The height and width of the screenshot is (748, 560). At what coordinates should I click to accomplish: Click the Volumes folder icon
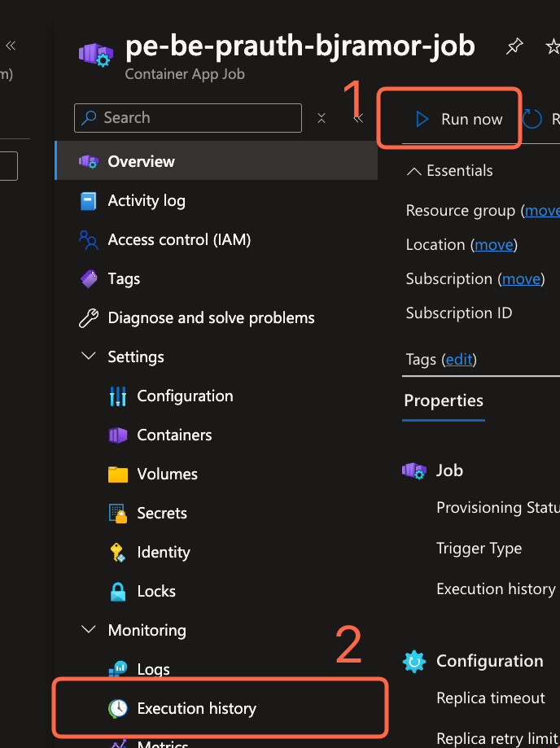(x=118, y=475)
